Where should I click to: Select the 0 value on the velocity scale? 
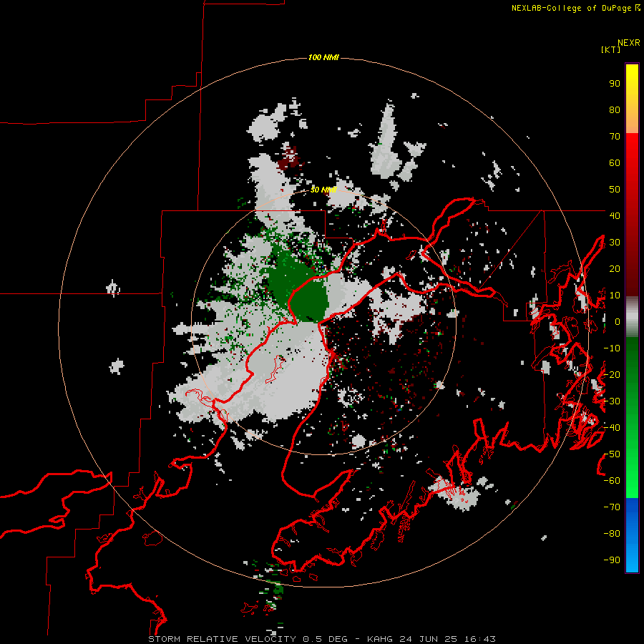point(618,322)
